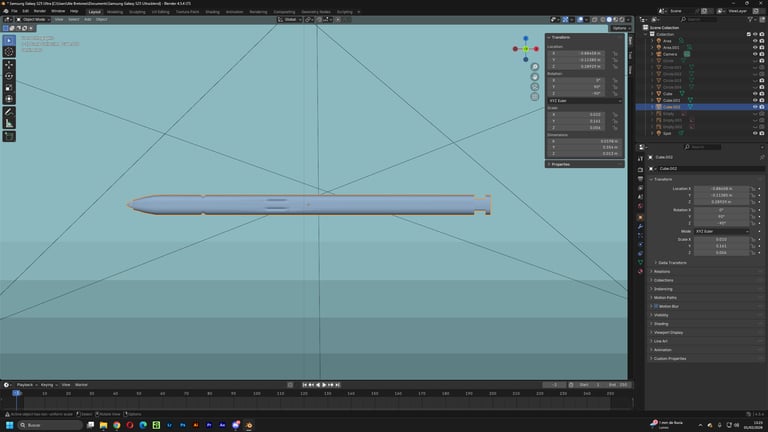This screenshot has height=432, width=768.
Task: Open Blender from the Windows taskbar
Action: tap(249, 425)
